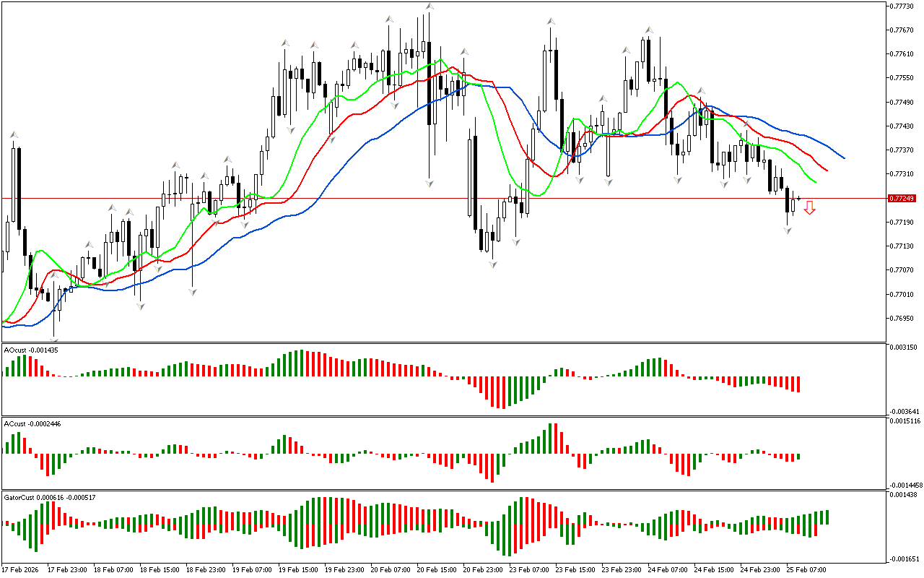Image resolution: width=924 pixels, height=578 pixels.
Task: Click the last green bar in GatorCust histogram
Action: (827, 517)
